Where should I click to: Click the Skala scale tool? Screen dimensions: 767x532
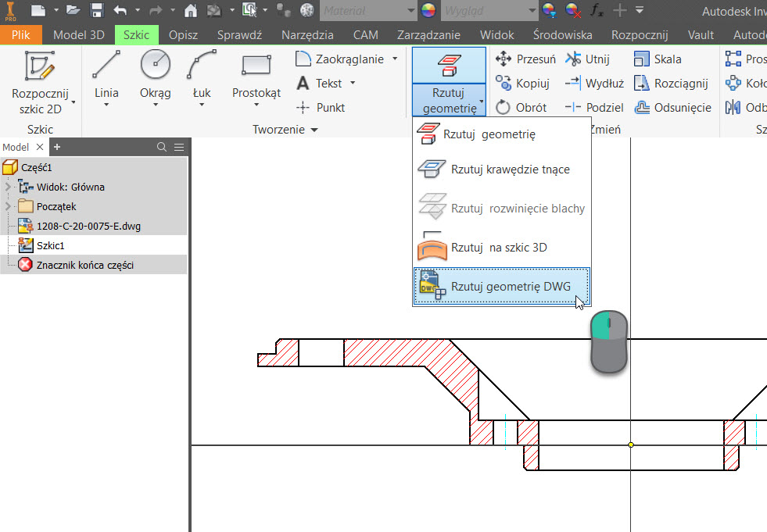click(658, 59)
